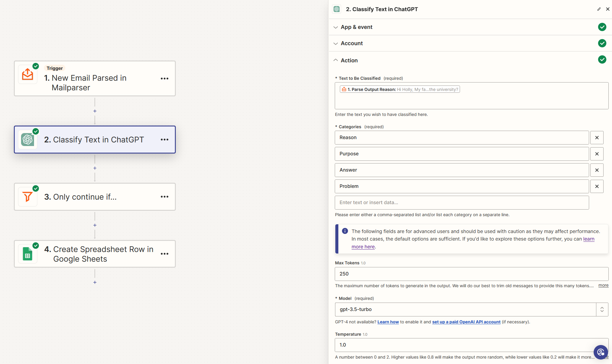This screenshot has height=364, width=612.
Task: Select step 3 Only continue if
Action: 95,197
